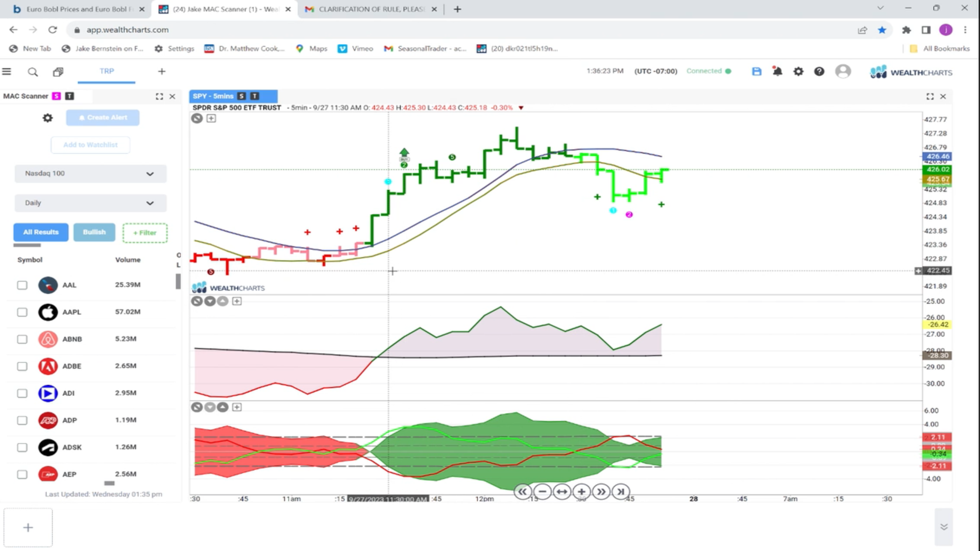Screen dimensions: 980x551
Task: Open MAC Scanner settings gear
Action: (47, 118)
